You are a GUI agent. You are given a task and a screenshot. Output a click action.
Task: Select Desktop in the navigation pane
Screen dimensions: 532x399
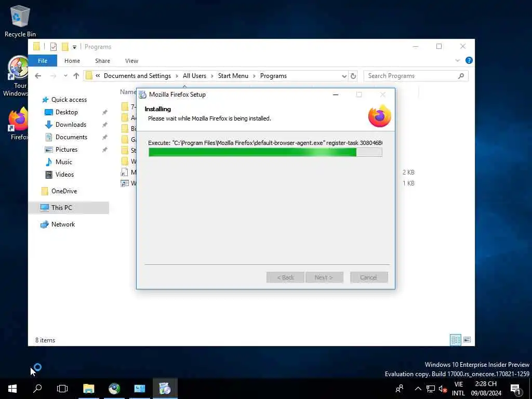pos(66,112)
